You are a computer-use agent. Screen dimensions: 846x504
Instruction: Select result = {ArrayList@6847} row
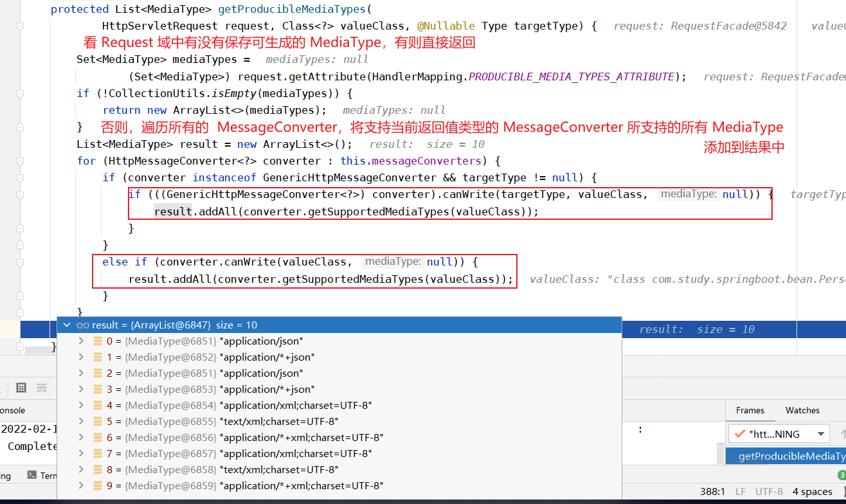pyautogui.click(x=339, y=325)
